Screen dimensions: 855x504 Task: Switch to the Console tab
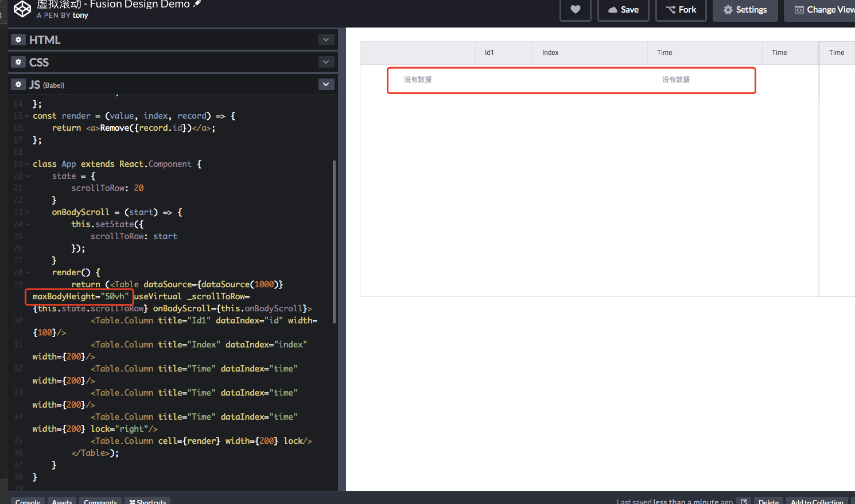click(x=27, y=501)
